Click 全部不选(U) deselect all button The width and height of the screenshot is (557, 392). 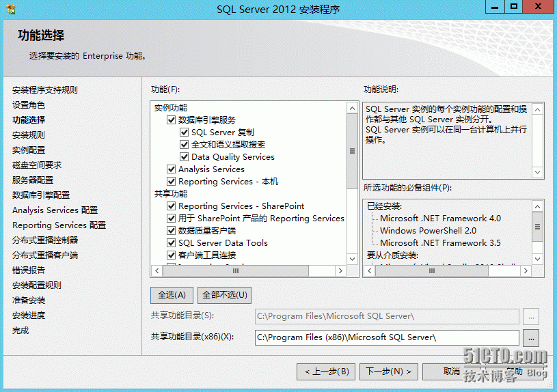click(x=224, y=295)
